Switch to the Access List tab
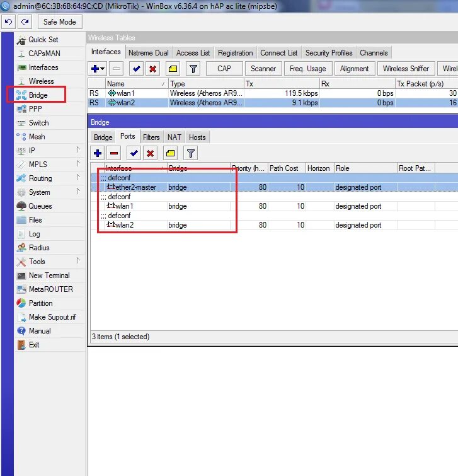458x476 pixels. click(193, 53)
